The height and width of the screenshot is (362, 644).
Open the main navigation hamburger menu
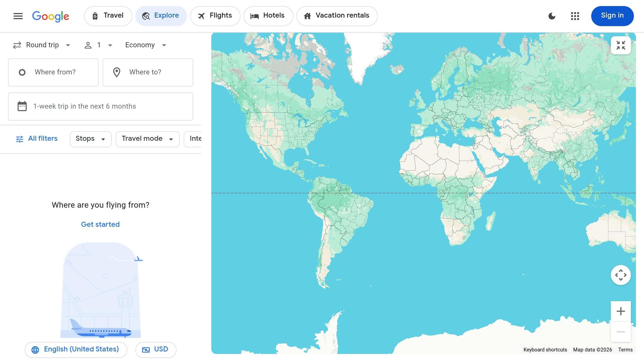18,16
